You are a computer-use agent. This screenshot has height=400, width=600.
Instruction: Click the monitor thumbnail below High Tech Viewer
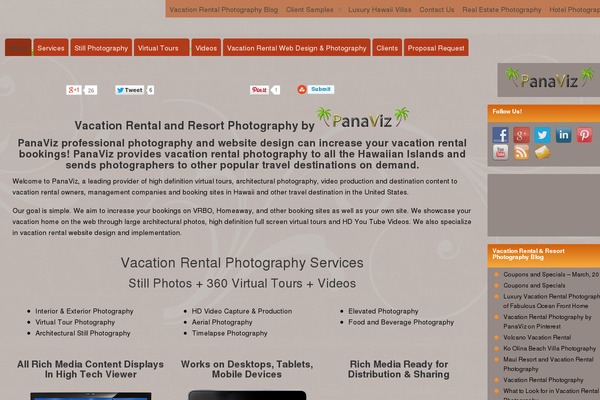point(91,396)
